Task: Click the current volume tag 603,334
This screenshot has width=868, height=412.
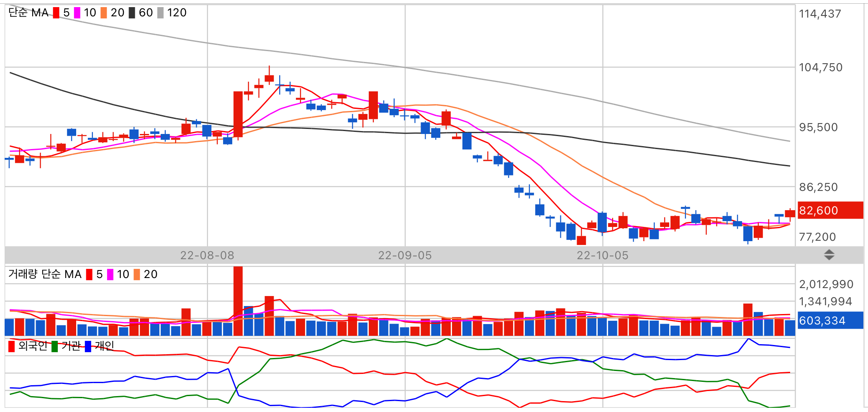Action: pos(830,320)
